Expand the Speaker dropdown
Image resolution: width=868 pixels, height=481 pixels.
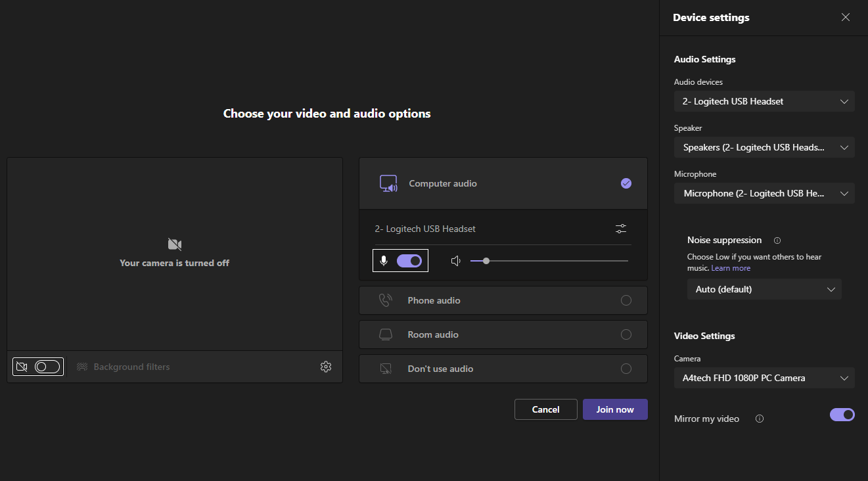(x=764, y=147)
